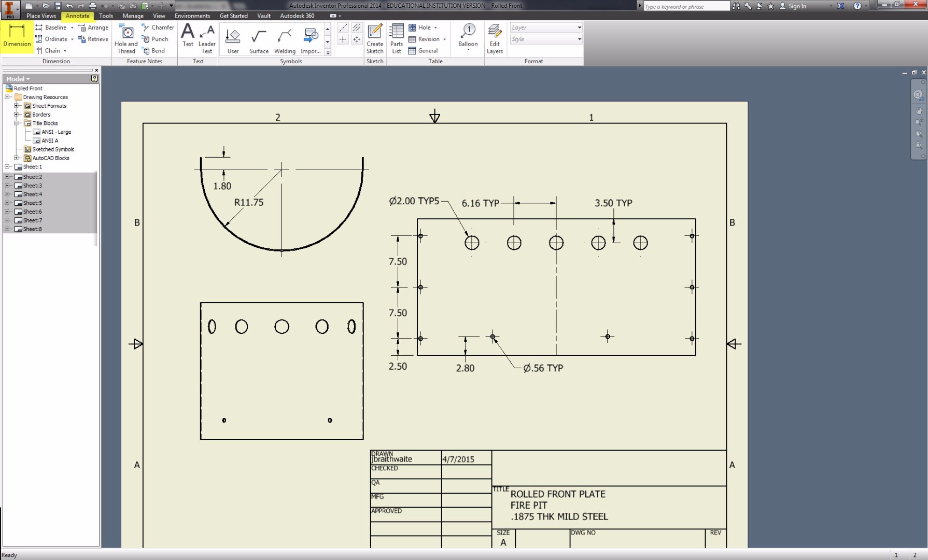Add a Welding symbol
The image size is (928, 560).
(x=285, y=41)
